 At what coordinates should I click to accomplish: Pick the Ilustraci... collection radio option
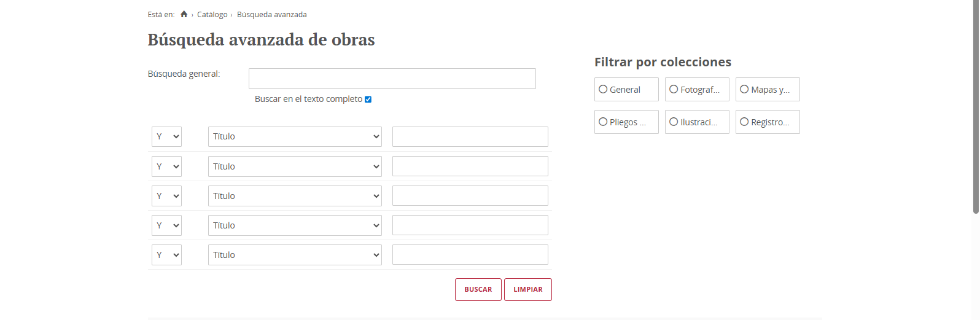(674, 122)
